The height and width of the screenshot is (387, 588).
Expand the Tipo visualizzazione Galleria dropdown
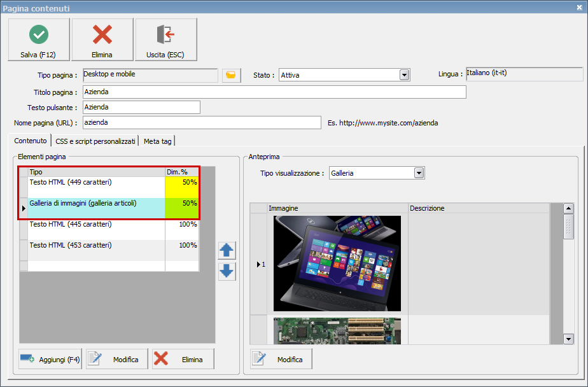[x=419, y=172]
